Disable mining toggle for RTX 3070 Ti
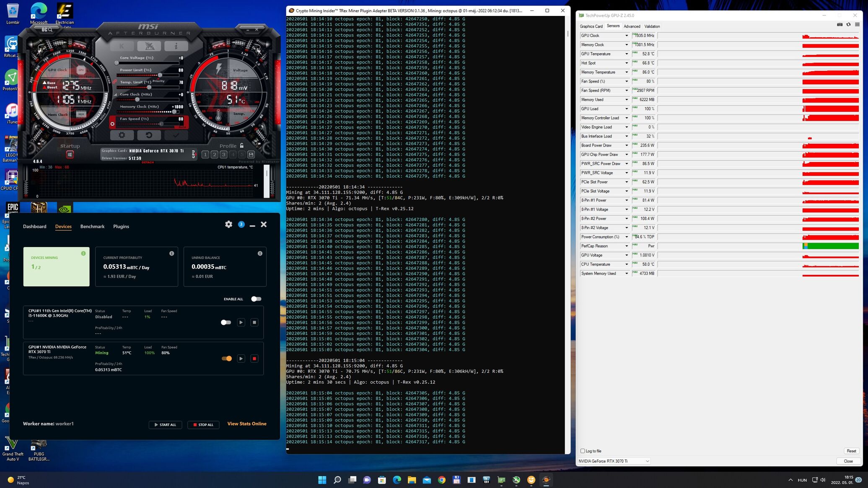Screen dimensions: 868x488 (x=226, y=359)
